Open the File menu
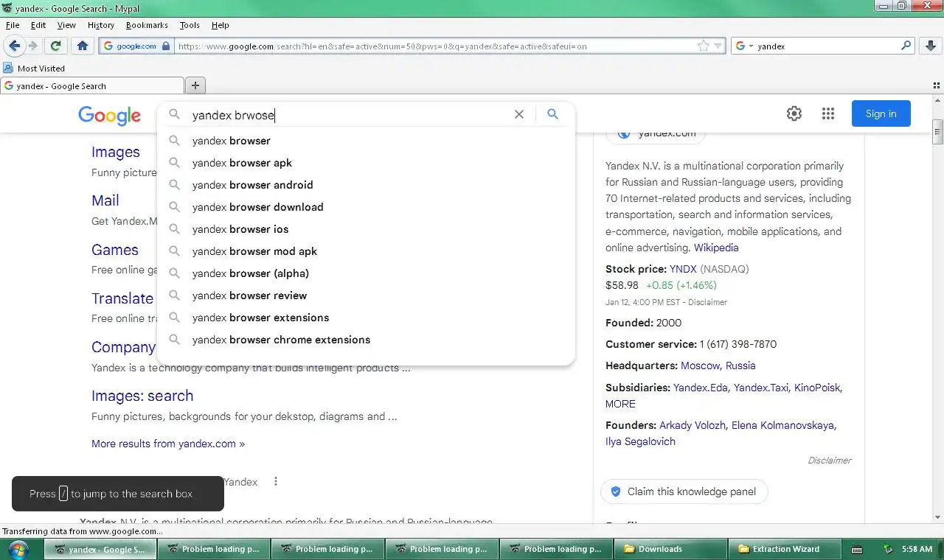The image size is (944, 560). (x=12, y=25)
